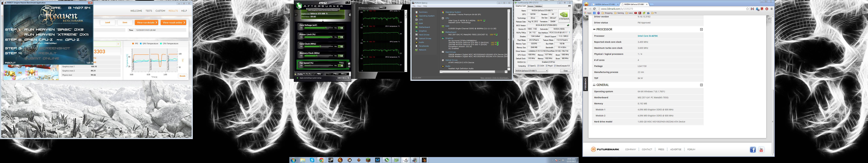Adjust Core Voltage slider in Afterburner
This screenshot has height=163, width=868.
319,28
